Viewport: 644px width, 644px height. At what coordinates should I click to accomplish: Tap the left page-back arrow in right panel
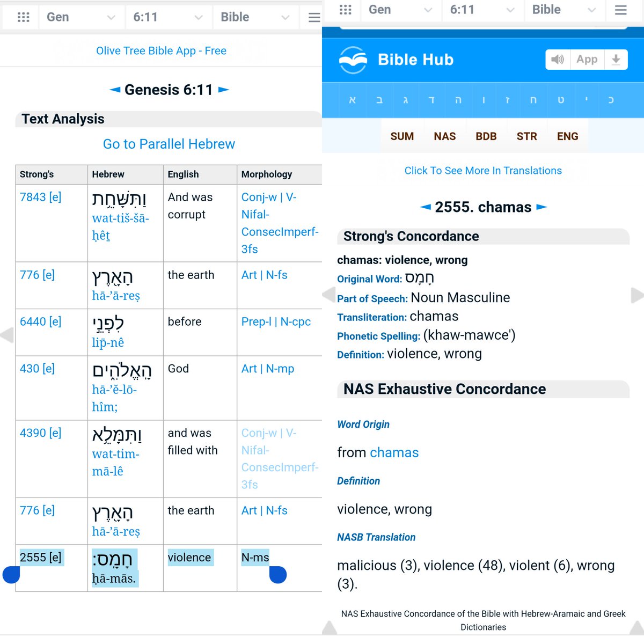coord(328,295)
